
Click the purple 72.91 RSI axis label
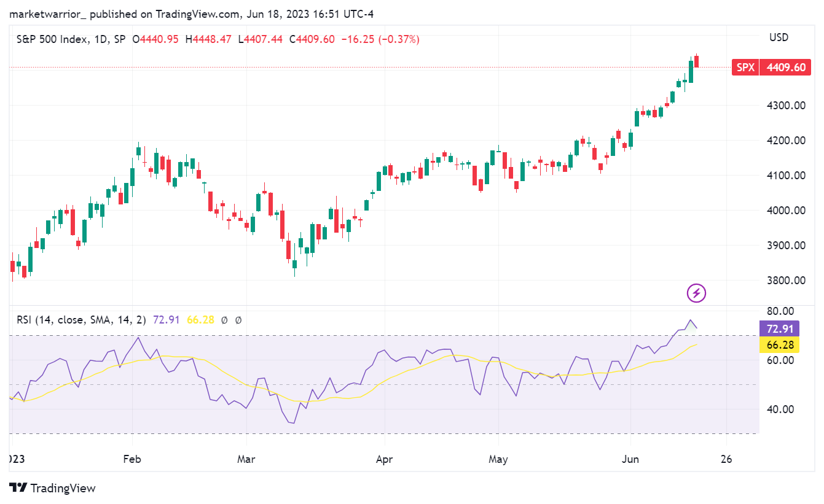coord(780,328)
